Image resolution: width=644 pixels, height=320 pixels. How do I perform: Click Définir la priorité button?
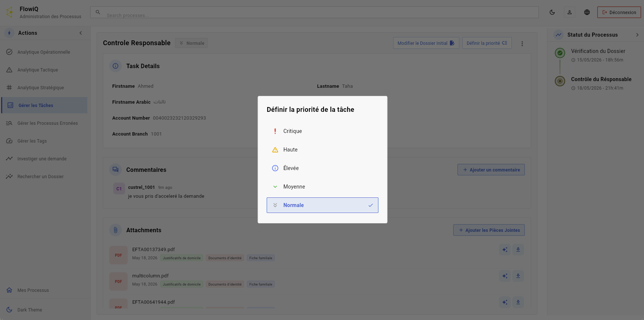click(x=487, y=43)
